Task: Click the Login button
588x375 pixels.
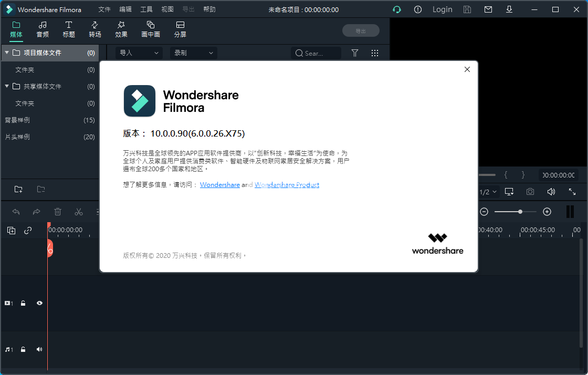Action: point(443,9)
